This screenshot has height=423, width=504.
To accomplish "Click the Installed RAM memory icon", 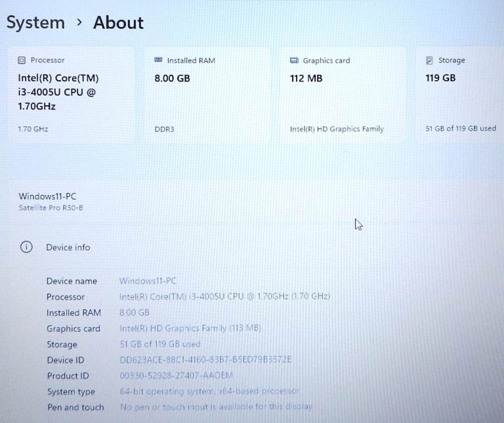I will click(158, 60).
